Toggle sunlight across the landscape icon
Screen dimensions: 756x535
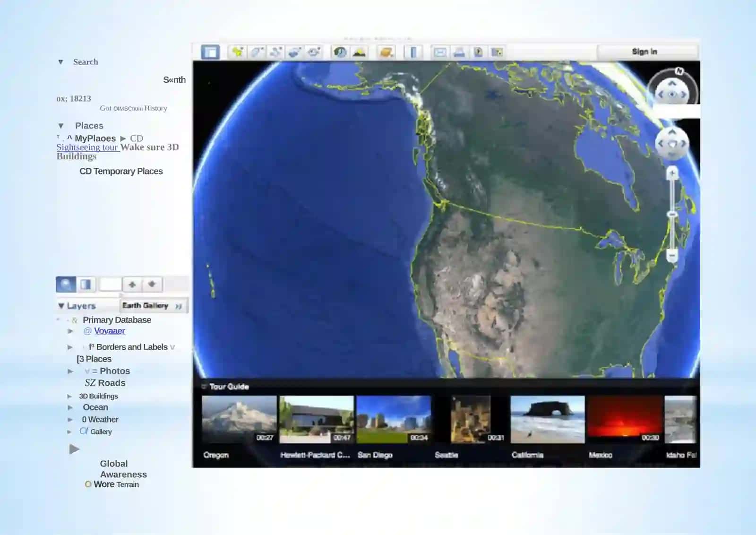[x=359, y=52]
